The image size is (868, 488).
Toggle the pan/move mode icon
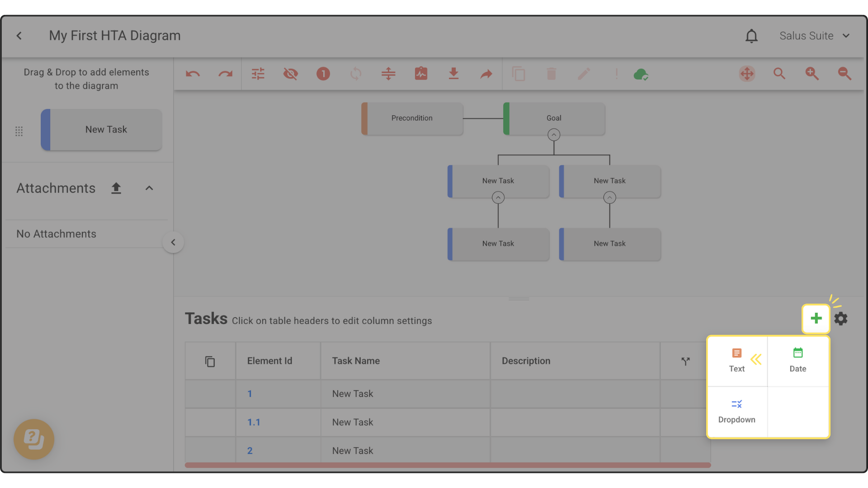pos(747,74)
